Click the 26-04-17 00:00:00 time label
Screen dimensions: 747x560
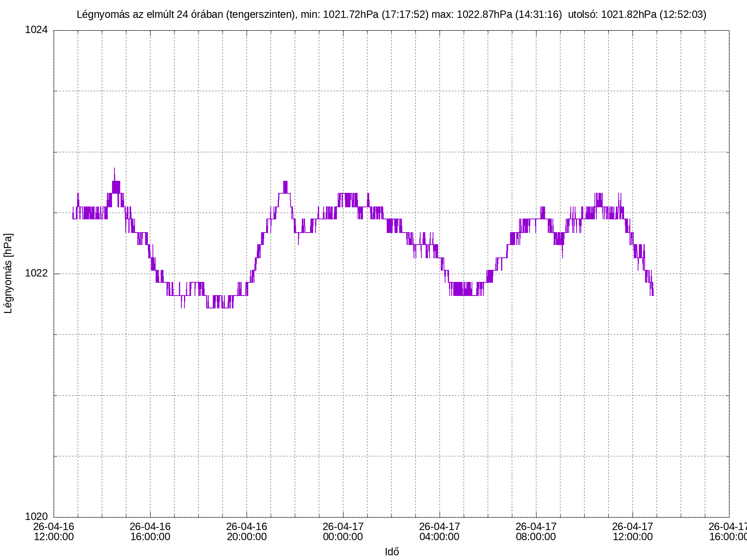[343, 532]
